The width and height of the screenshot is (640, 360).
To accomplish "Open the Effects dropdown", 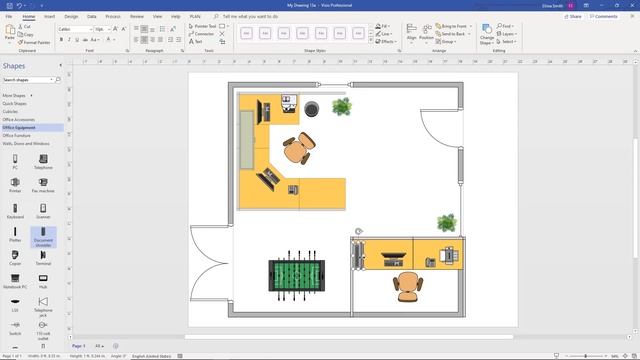I will [x=386, y=41].
